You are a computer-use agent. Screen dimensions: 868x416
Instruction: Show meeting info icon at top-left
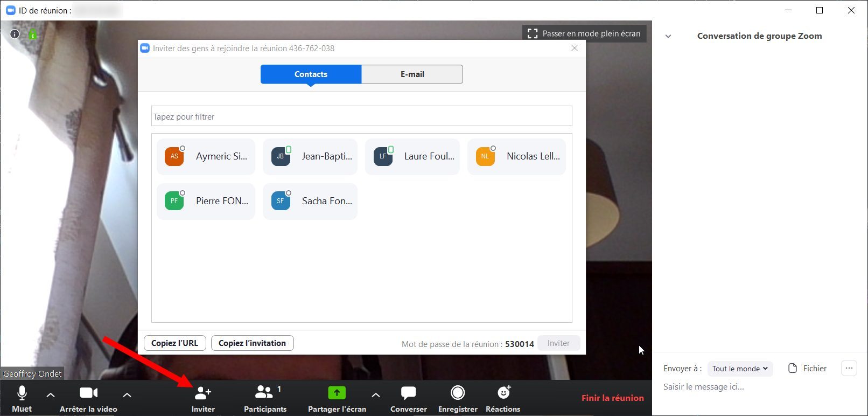click(15, 34)
